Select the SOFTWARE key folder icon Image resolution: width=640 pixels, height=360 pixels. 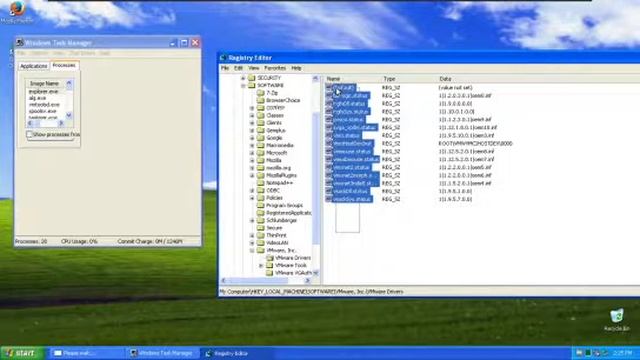click(252, 85)
